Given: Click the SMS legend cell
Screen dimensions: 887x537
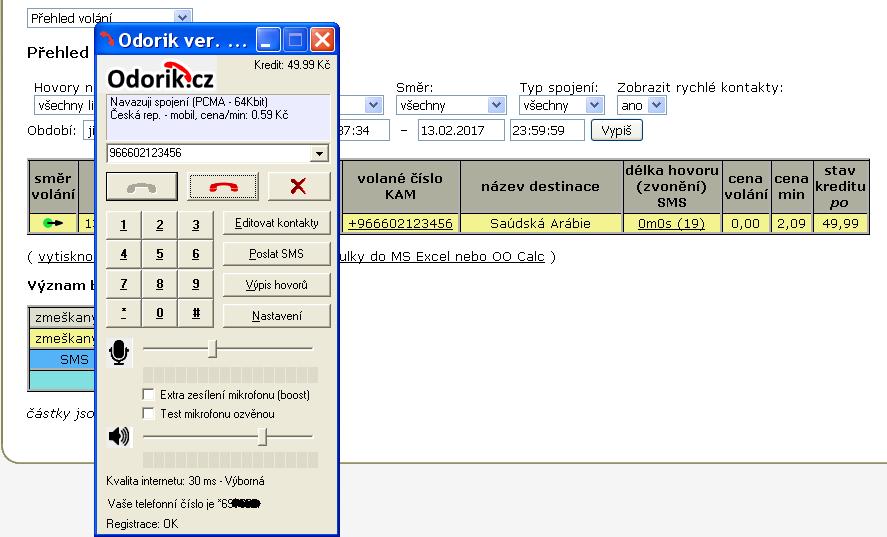Looking at the screenshot, I should [x=62, y=359].
